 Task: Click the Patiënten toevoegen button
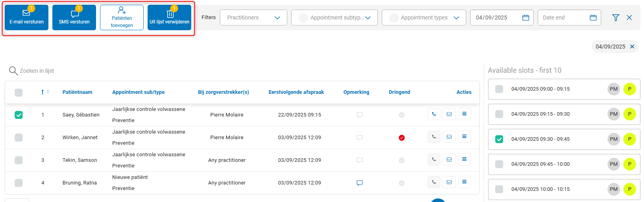(122, 17)
